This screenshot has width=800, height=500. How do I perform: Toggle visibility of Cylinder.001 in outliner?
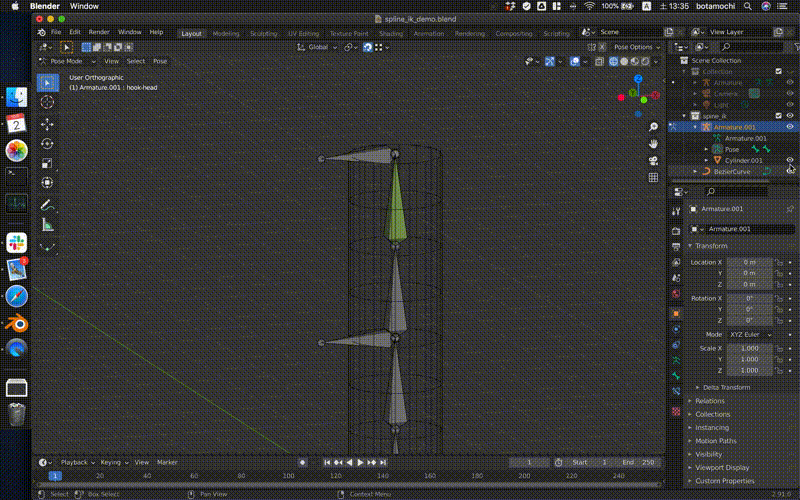pyautogui.click(x=790, y=160)
